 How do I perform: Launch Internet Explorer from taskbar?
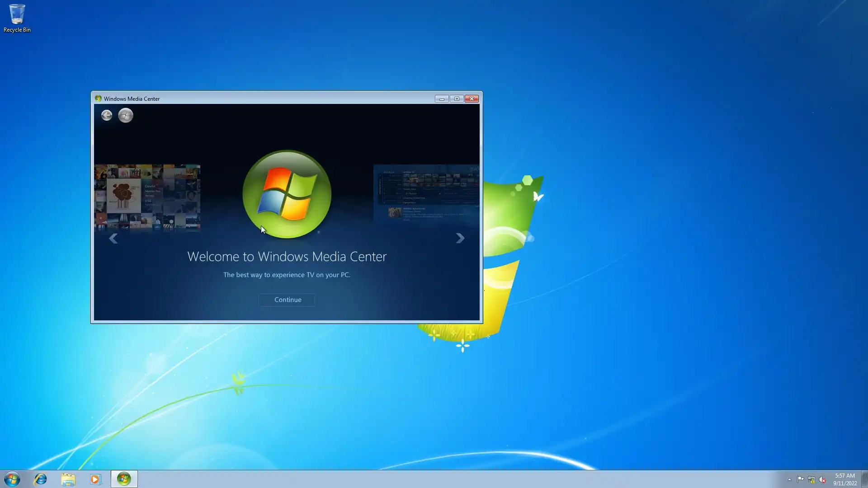pyautogui.click(x=41, y=479)
